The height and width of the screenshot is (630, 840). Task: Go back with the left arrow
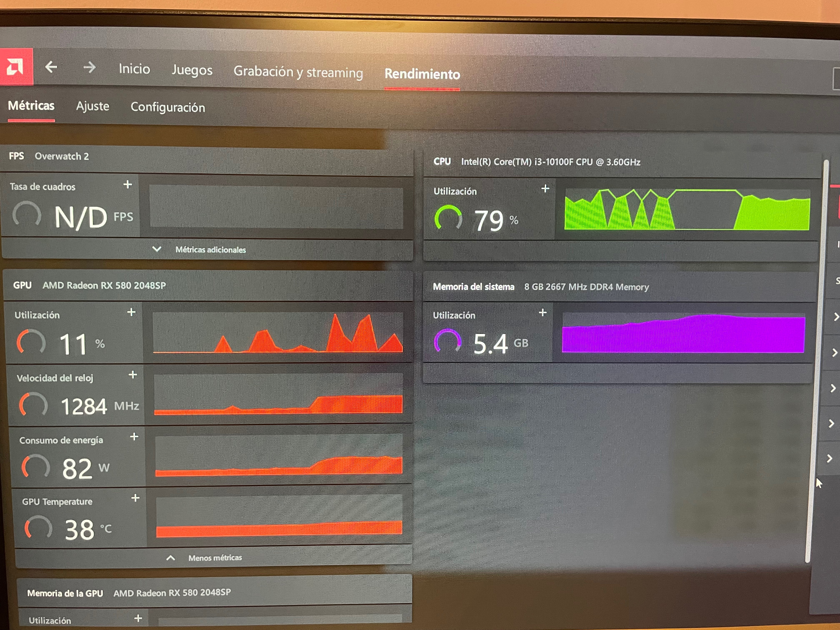click(x=51, y=67)
